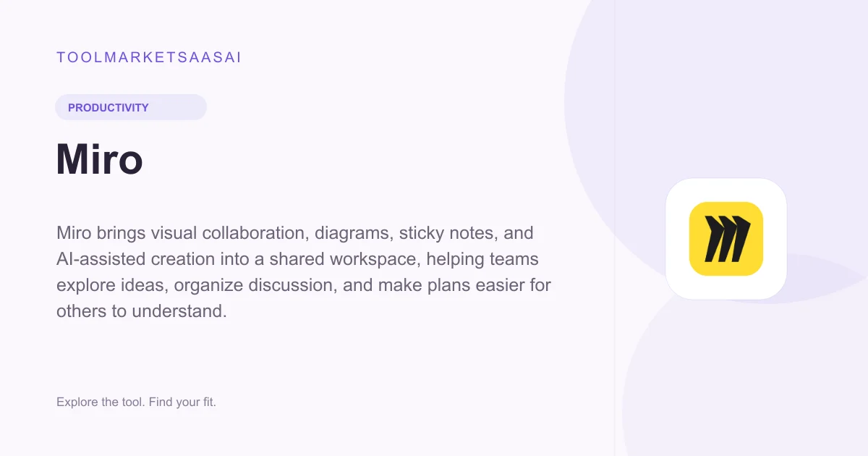Click the "Explore the tool." footer sentence
Image resolution: width=868 pixels, height=456 pixels.
tap(101, 402)
